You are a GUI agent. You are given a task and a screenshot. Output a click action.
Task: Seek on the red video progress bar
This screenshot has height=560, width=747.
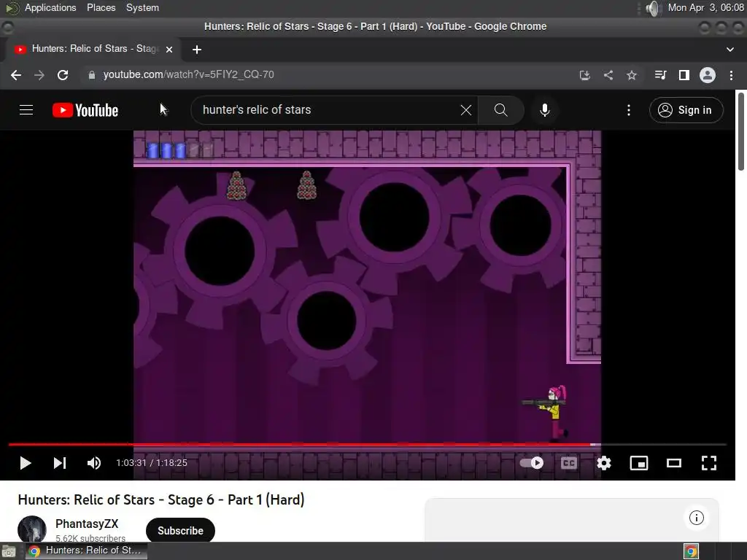368,444
